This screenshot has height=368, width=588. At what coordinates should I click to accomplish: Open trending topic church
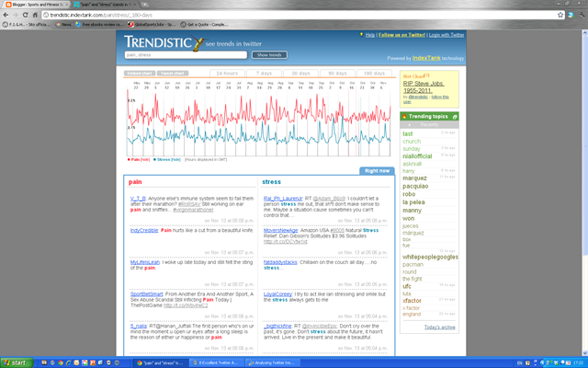[412, 141]
